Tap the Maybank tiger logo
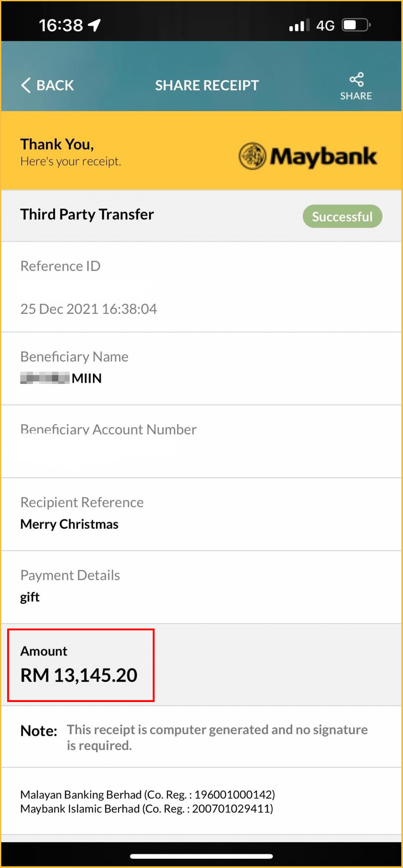 tap(252, 156)
